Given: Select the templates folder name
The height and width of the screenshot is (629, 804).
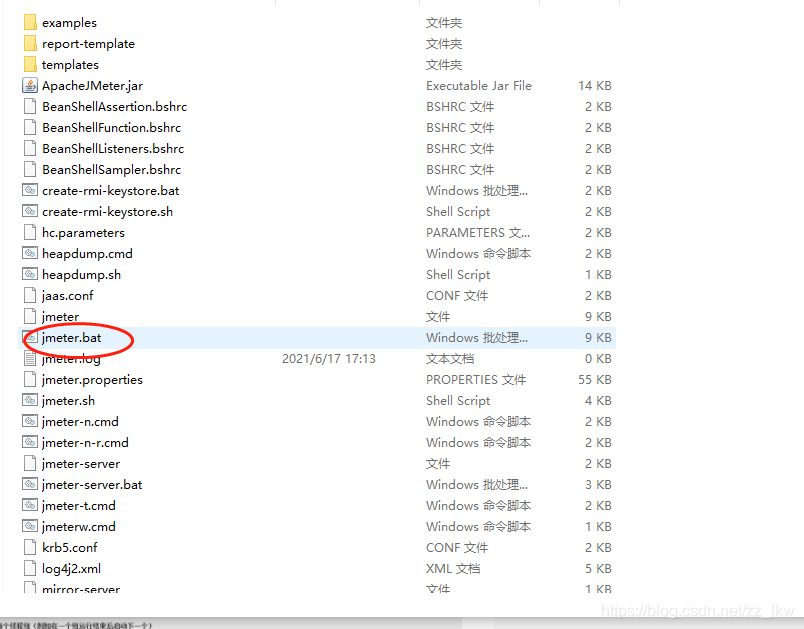Looking at the screenshot, I should (70, 65).
